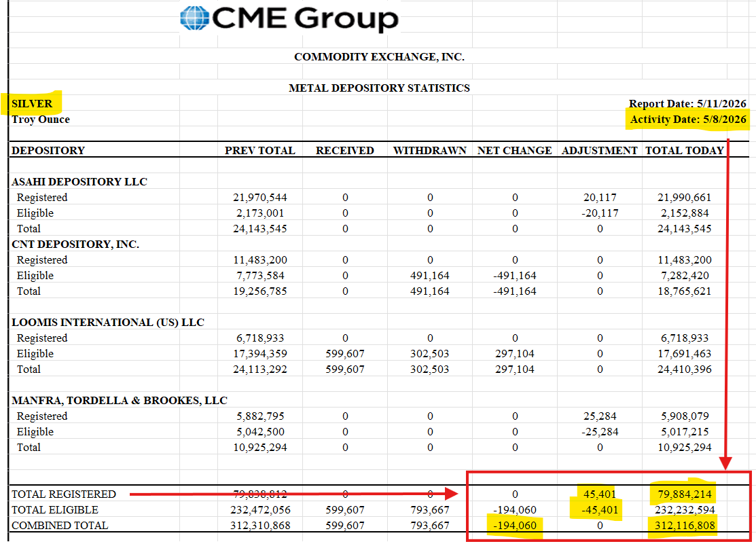The height and width of the screenshot is (542, 756).
Task: Click highlighted Combined Total net change -194,060
Action: coord(514,526)
